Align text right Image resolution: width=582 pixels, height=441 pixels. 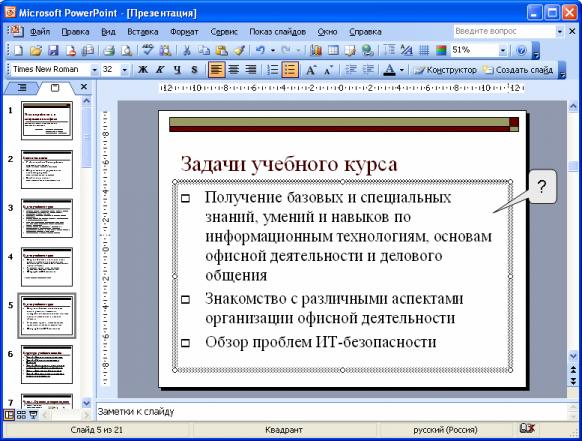[x=251, y=69]
